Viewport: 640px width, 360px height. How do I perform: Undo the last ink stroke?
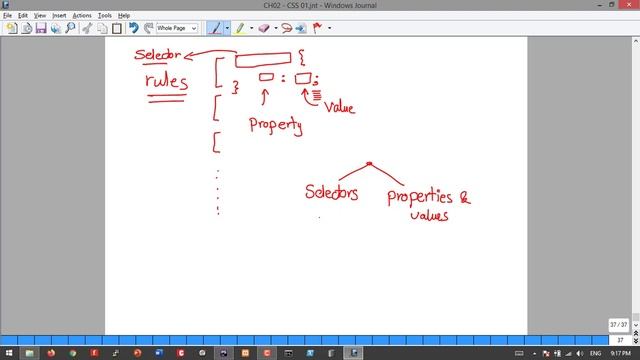(133, 28)
